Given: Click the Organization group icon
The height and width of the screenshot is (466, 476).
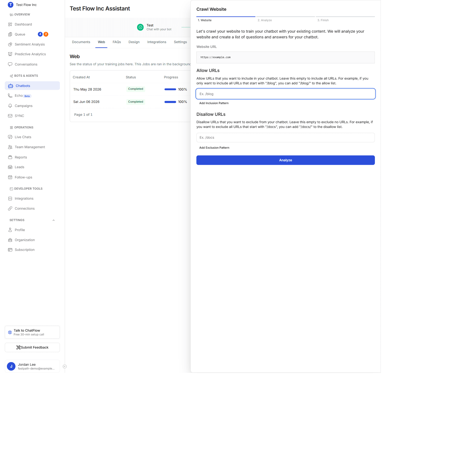Looking at the screenshot, I should [10, 240].
